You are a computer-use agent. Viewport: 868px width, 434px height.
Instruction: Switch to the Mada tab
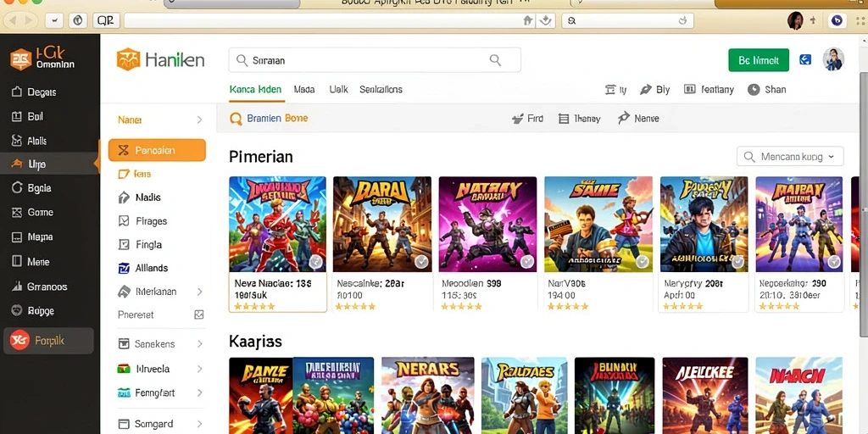[x=304, y=89]
